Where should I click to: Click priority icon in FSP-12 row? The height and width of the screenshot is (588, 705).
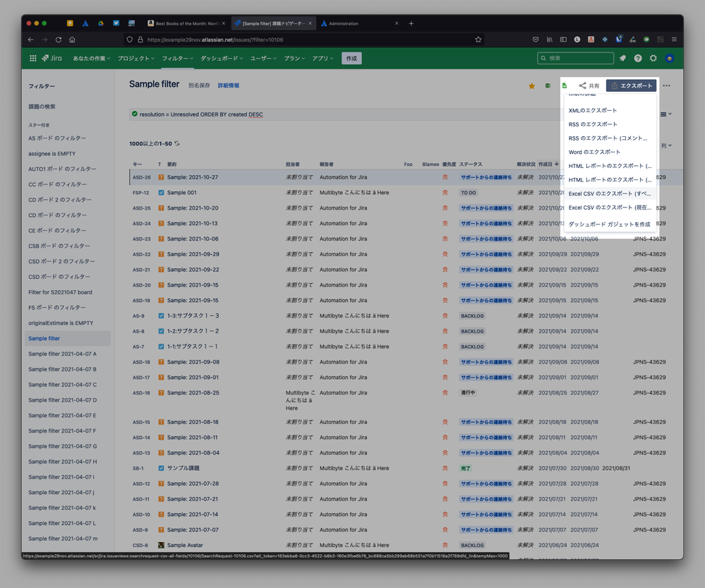[445, 193]
